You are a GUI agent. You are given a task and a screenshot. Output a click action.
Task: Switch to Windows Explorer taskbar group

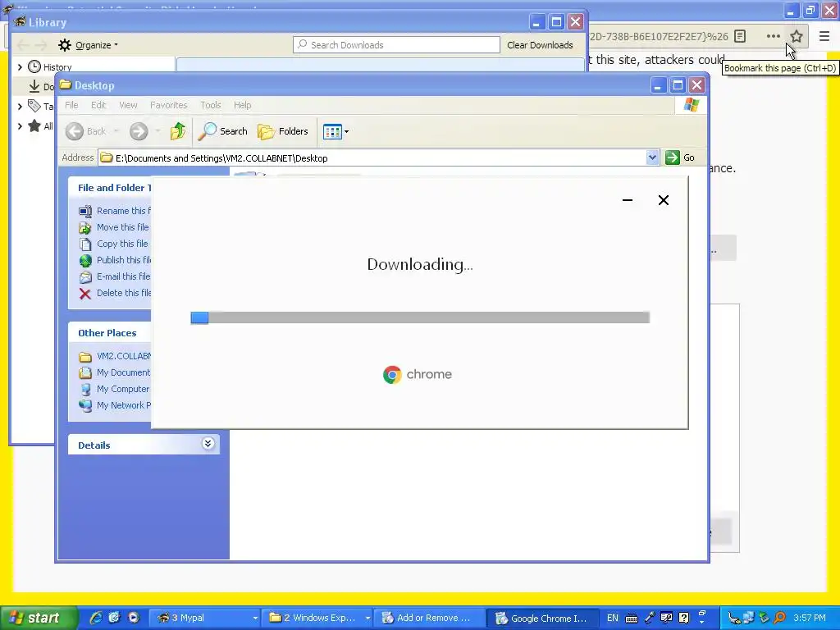pyautogui.click(x=317, y=619)
